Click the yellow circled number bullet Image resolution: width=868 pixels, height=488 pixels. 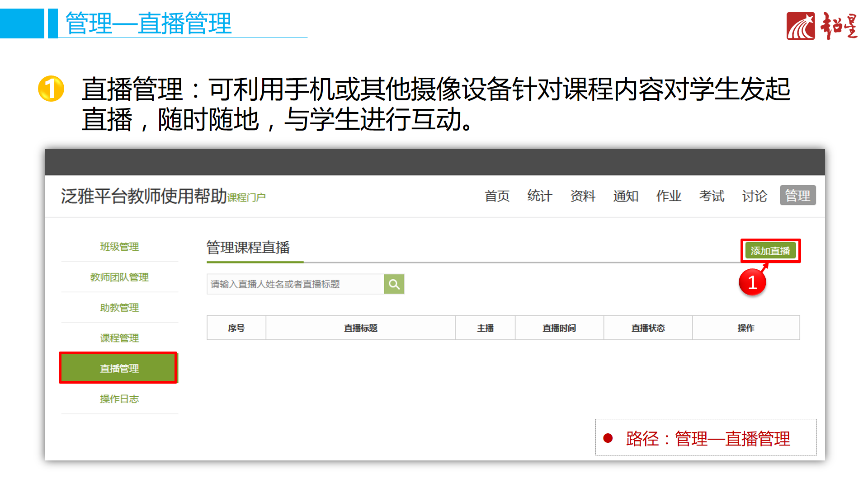click(51, 89)
